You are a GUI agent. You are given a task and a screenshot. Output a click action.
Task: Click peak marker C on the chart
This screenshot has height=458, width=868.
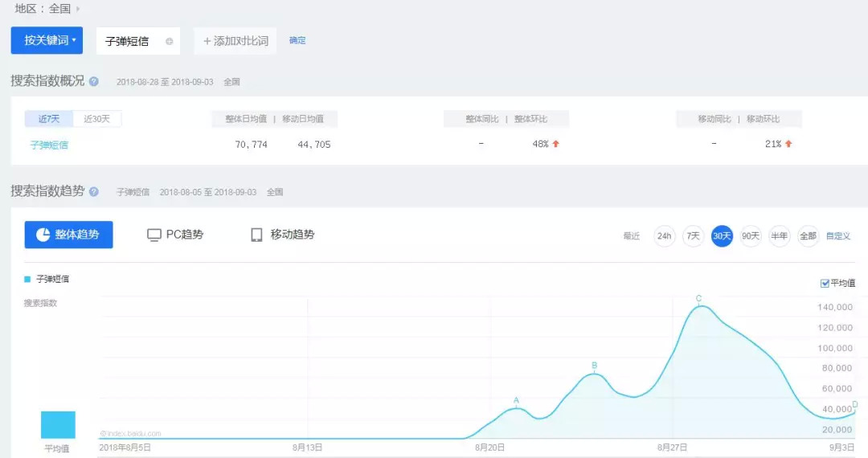pos(699,304)
